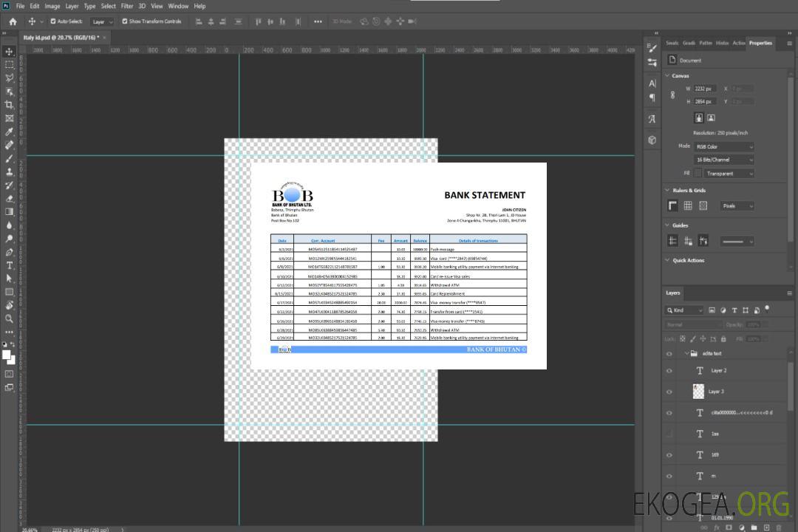Click the link width and height icon
Image resolution: width=798 pixels, height=532 pixels.
tap(673, 95)
